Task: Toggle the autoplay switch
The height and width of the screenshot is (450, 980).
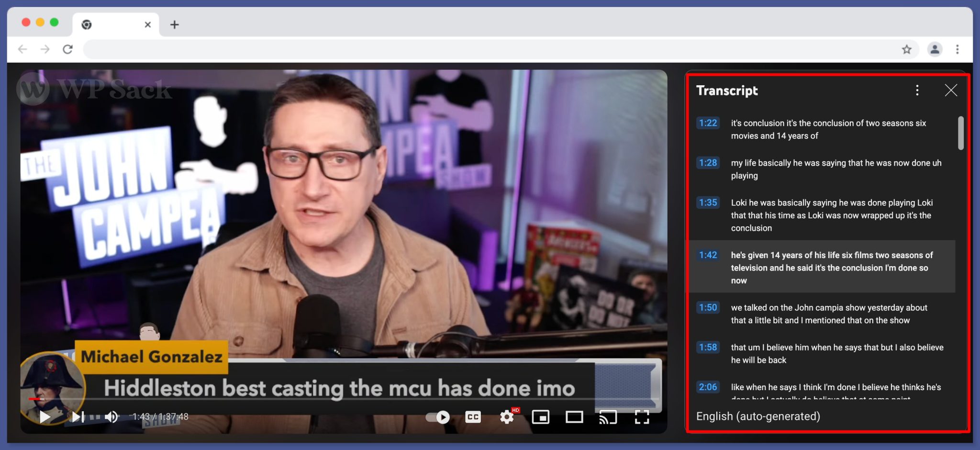Action: [438, 417]
